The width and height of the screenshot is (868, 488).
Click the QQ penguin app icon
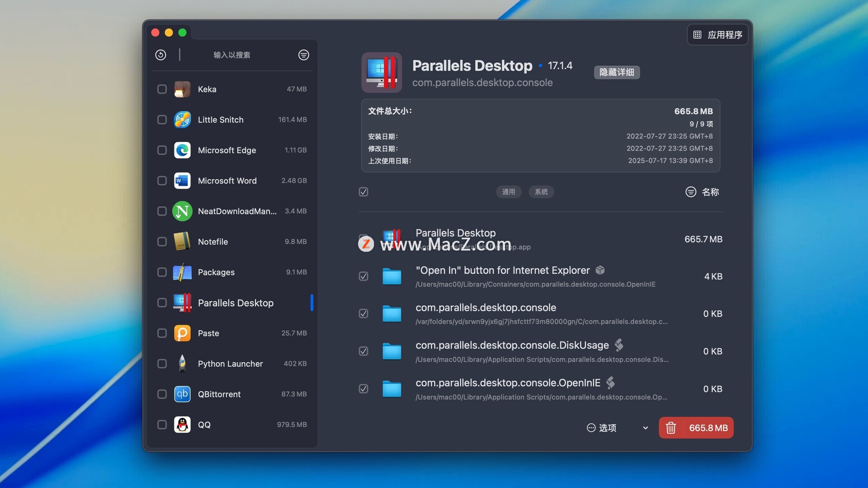tap(182, 425)
